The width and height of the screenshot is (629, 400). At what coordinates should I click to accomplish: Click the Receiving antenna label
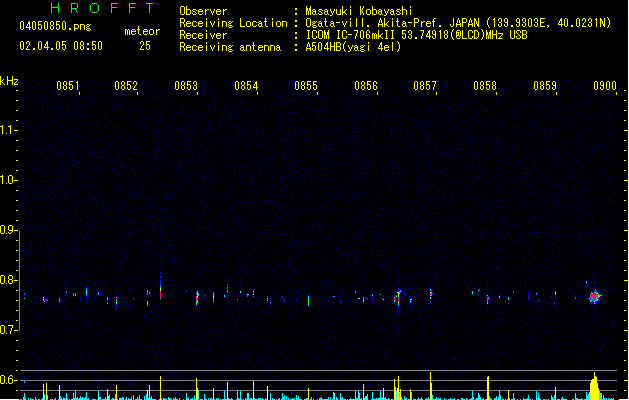click(x=230, y=47)
